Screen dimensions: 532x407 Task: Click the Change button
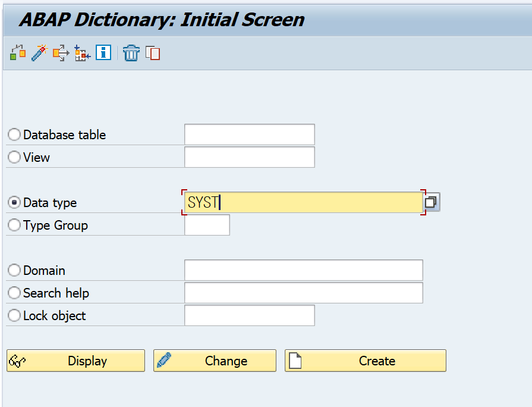[x=215, y=361]
